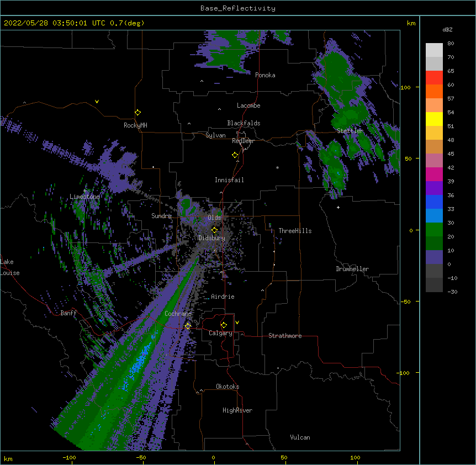Click the Calgary label
The height and width of the screenshot is (465, 476).
(220, 333)
